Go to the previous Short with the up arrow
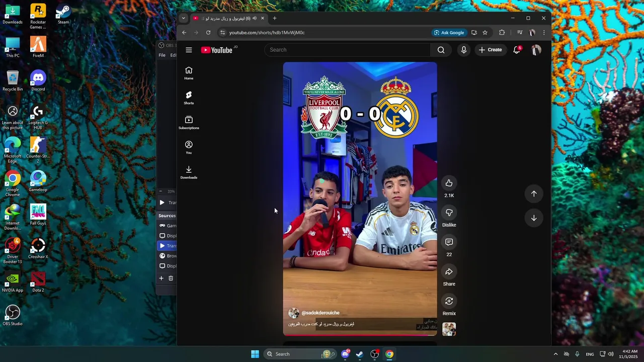Screen dimensions: 644x362 pos(534,194)
